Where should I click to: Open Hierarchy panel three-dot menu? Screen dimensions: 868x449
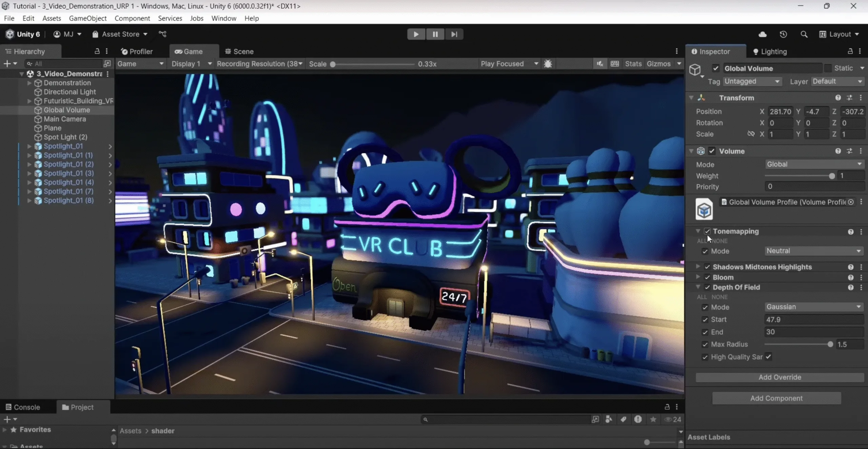(x=107, y=51)
